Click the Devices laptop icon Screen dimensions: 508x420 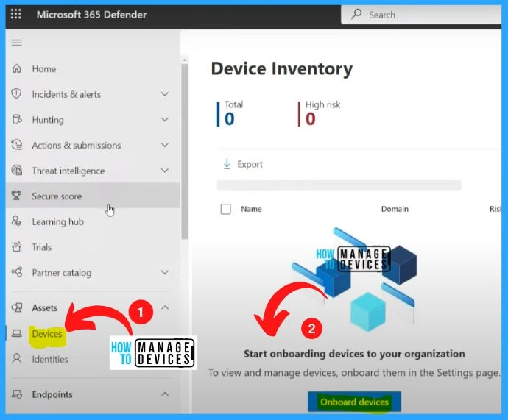17,333
